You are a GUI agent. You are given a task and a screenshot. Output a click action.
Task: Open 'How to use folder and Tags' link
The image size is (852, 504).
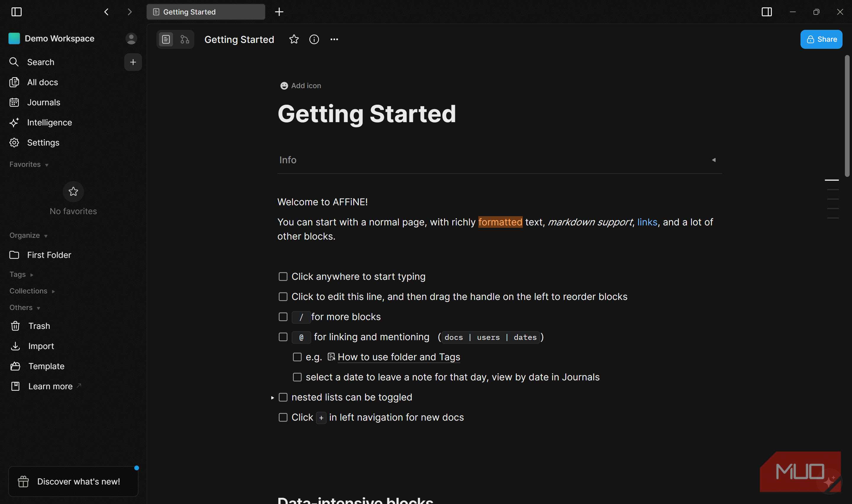click(x=399, y=357)
